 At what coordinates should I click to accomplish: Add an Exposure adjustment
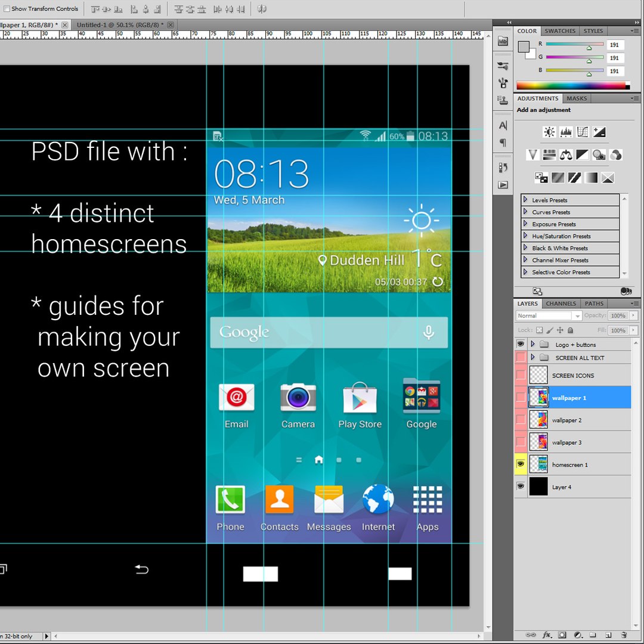point(599,132)
